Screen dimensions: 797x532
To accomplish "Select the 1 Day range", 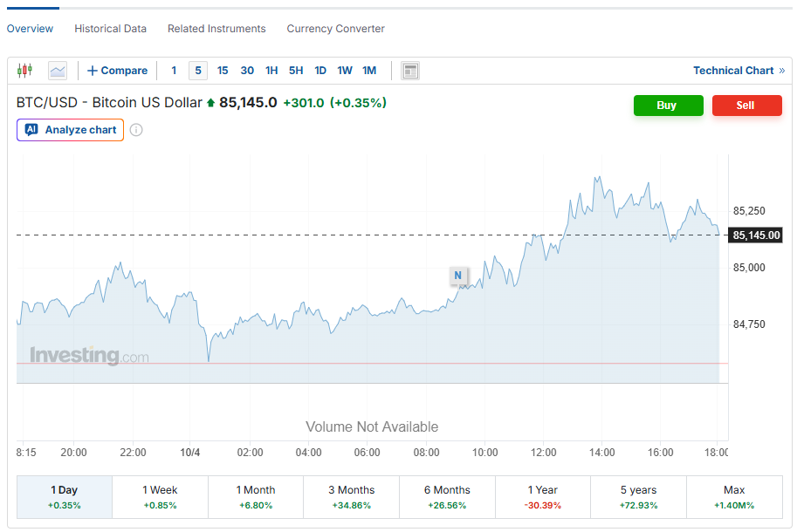I will [x=65, y=497].
